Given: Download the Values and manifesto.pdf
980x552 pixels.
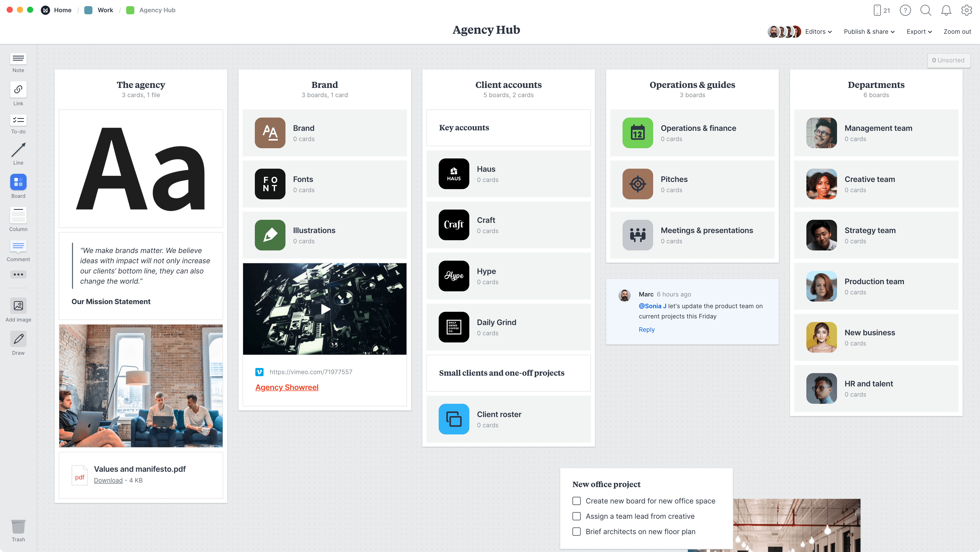Looking at the screenshot, I should [108, 480].
